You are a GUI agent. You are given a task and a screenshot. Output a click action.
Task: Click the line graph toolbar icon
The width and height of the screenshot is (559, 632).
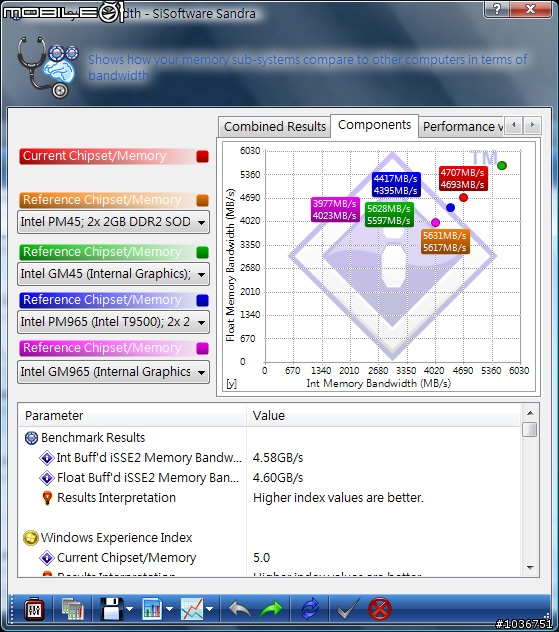coord(192,609)
